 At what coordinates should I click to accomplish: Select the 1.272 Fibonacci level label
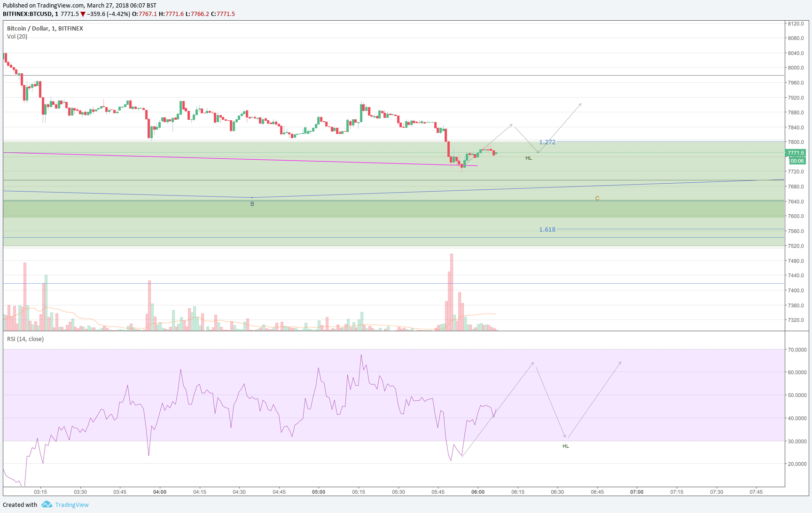(x=547, y=142)
